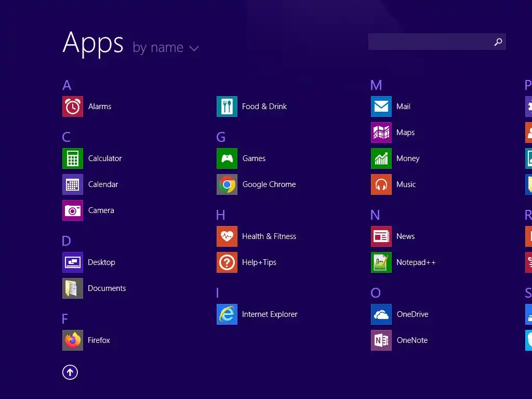
Task: Click the 'Internet Explorer' text label
Action: [270, 314]
